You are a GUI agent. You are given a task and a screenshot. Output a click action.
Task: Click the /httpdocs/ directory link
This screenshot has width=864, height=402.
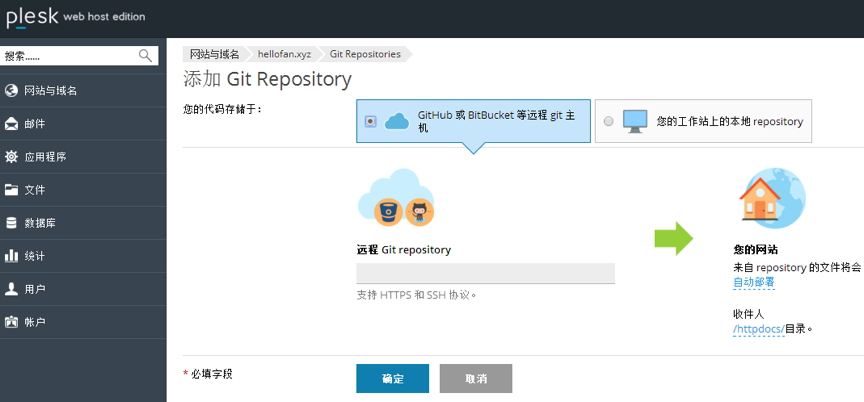pos(759,329)
